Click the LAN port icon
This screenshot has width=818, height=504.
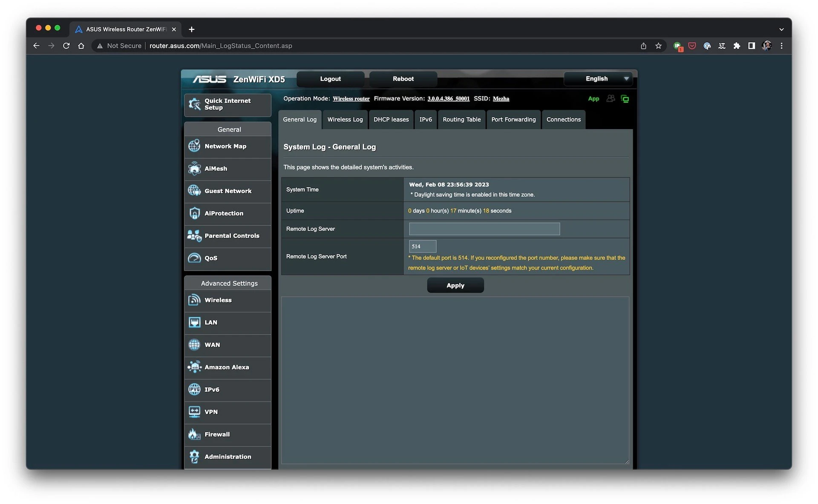(x=194, y=322)
